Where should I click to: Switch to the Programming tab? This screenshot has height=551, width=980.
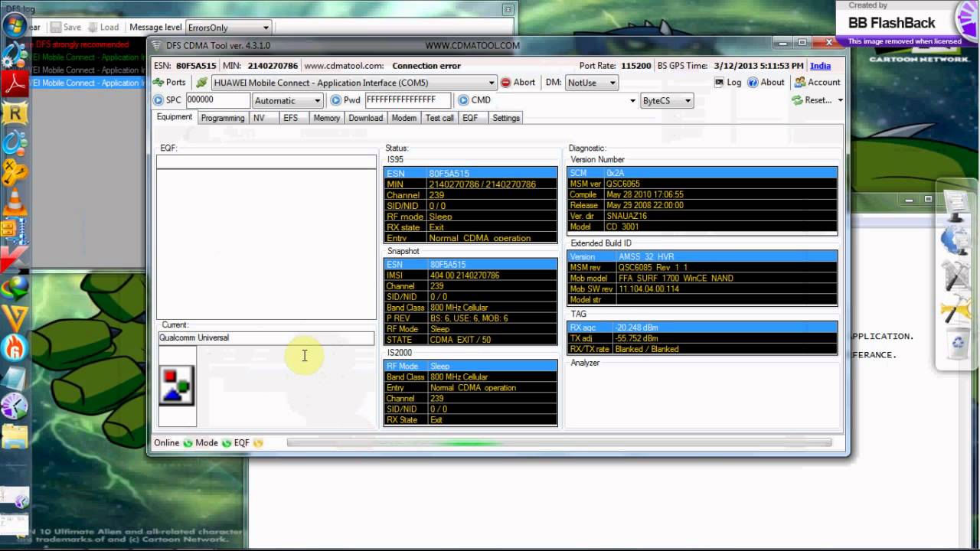coord(223,118)
